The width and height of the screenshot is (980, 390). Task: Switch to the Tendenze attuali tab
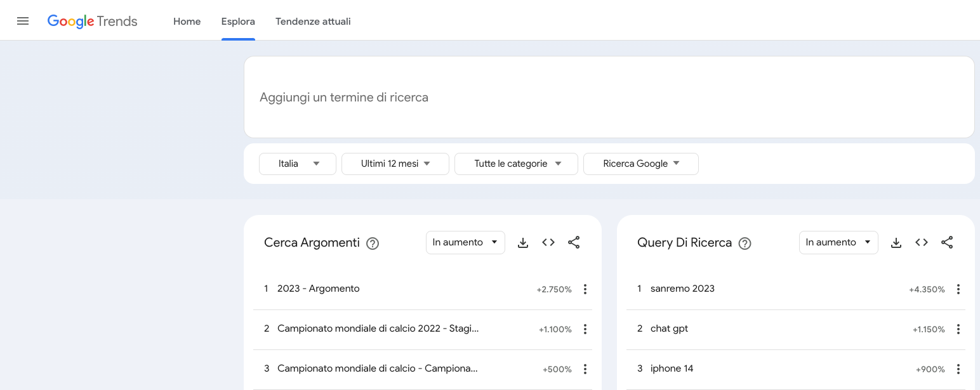(313, 21)
